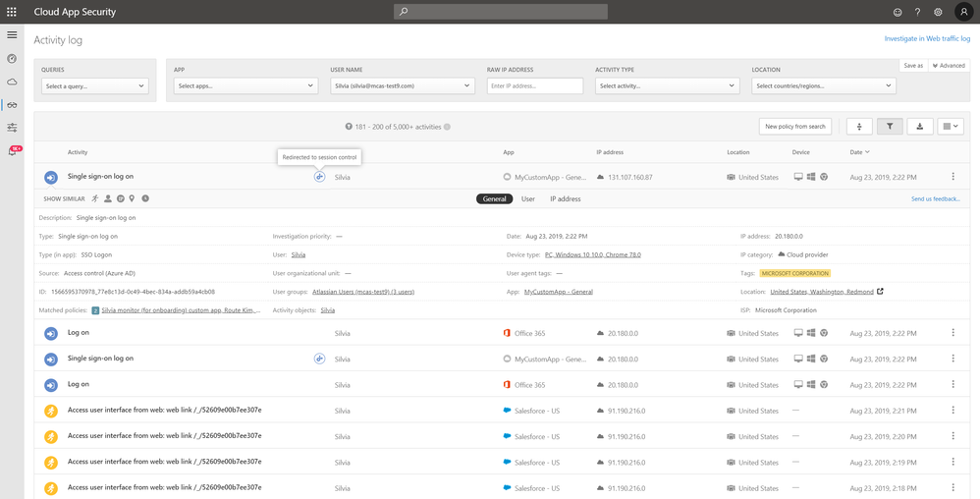Open the table columns layout dropdown
This screenshot has width=980, height=499.
tap(950, 127)
